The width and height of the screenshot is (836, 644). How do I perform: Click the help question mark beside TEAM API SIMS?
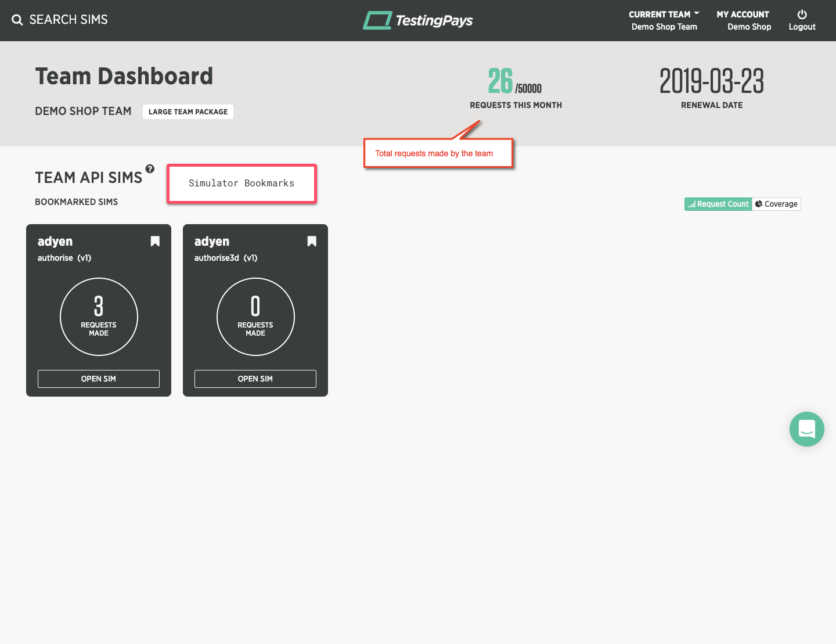pyautogui.click(x=150, y=169)
